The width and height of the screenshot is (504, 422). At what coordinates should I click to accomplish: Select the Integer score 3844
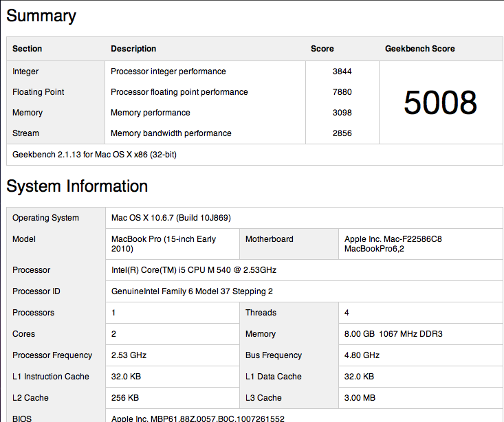(342, 71)
